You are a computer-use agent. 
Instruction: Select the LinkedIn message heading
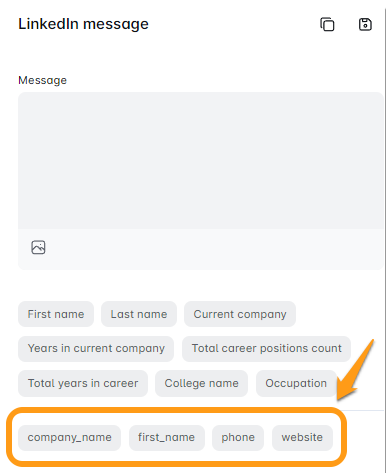tap(83, 24)
